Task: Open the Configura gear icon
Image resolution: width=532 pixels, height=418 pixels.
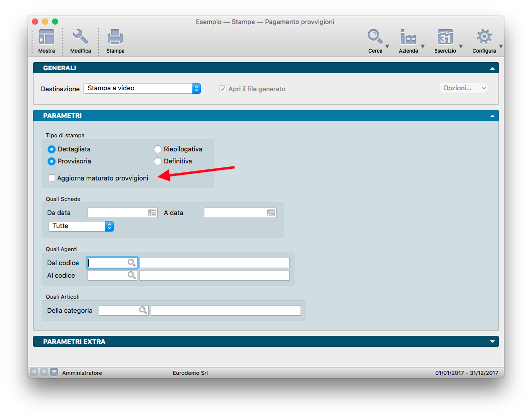Action: point(484,38)
